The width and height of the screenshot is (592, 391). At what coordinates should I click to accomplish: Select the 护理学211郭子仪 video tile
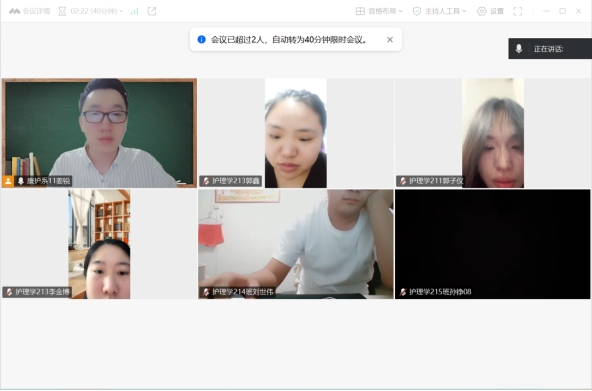point(493,133)
